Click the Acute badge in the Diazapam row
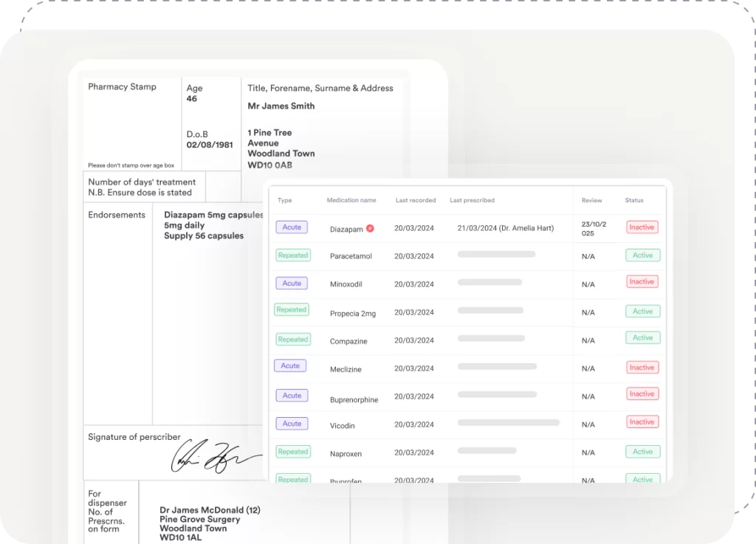The image size is (756, 544). pyautogui.click(x=292, y=227)
